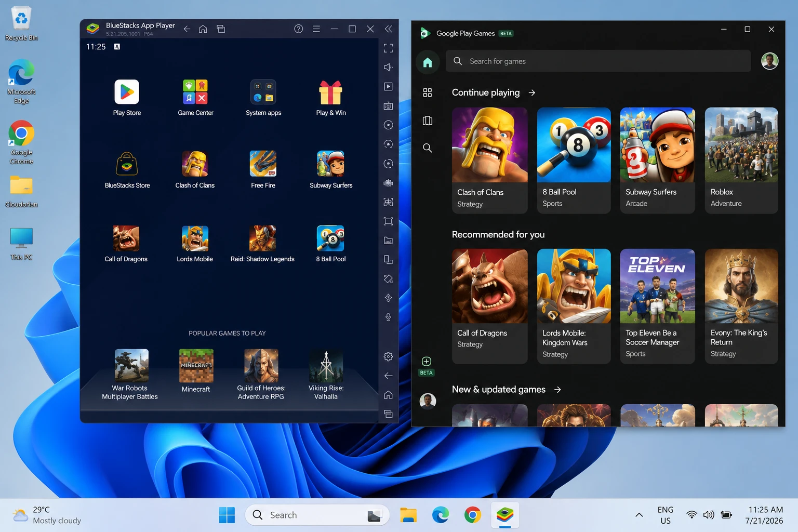This screenshot has height=532, width=798.
Task: Open File Explorer from taskbar
Action: pyautogui.click(x=408, y=515)
